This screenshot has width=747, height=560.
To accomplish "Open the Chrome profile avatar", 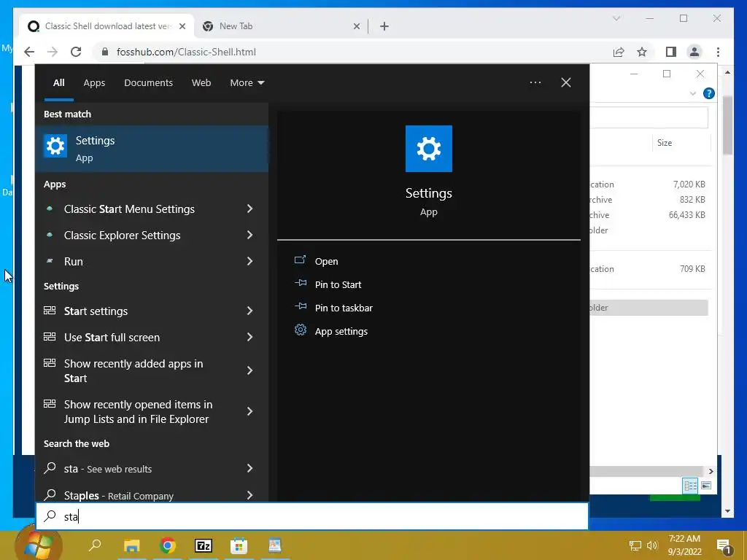I will coord(694,52).
